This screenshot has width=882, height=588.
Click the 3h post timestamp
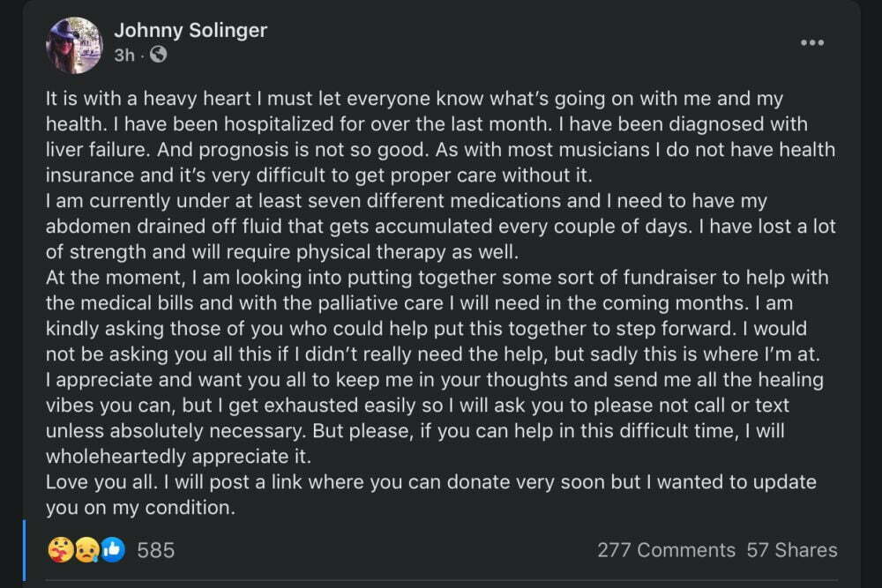coord(124,55)
